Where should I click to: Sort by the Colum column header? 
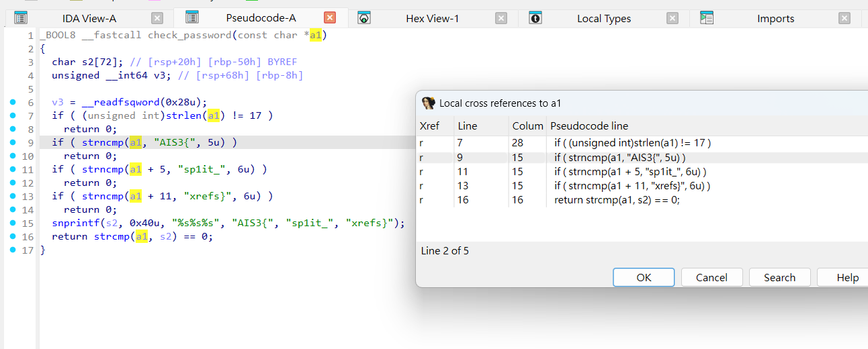[x=527, y=126]
